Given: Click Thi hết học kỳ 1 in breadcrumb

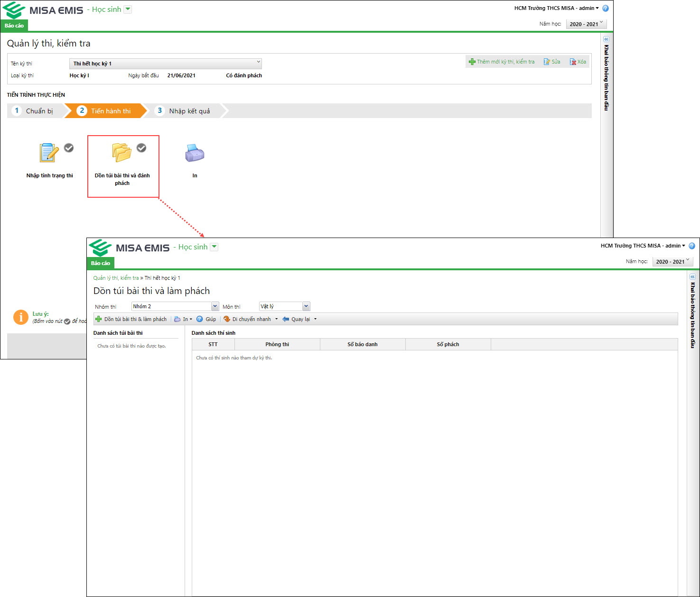Looking at the screenshot, I should point(162,278).
